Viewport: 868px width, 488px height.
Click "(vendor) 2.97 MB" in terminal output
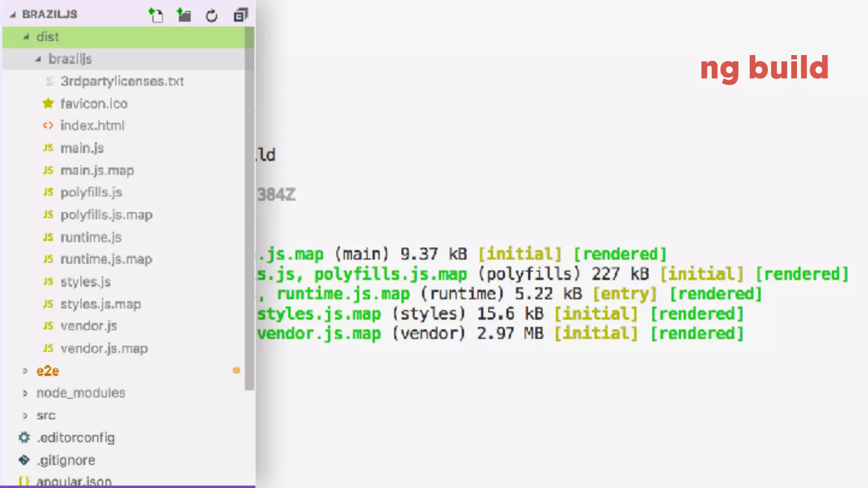pos(467,334)
